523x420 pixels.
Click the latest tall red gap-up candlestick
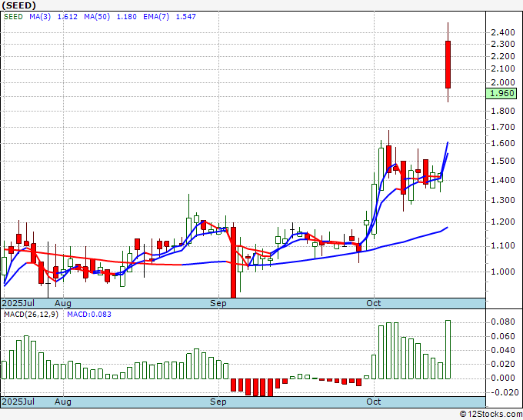pyautogui.click(x=448, y=65)
